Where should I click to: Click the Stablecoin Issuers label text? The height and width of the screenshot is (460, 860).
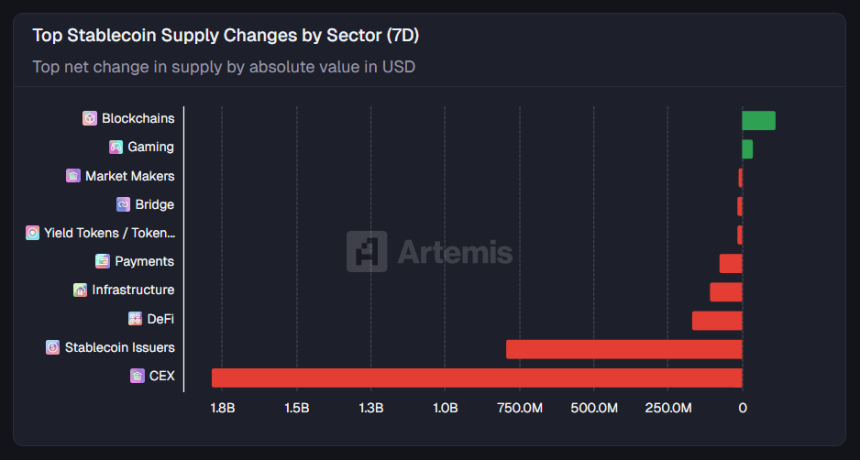point(120,348)
